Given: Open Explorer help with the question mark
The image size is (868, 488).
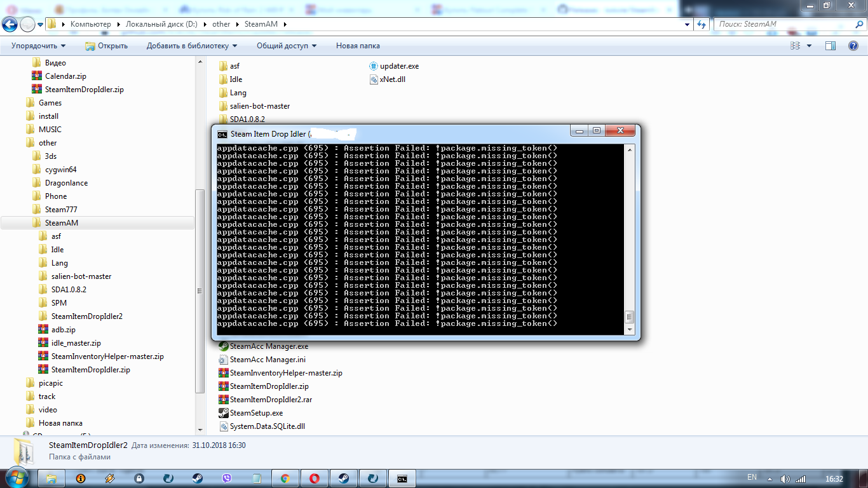Looking at the screenshot, I should [853, 46].
